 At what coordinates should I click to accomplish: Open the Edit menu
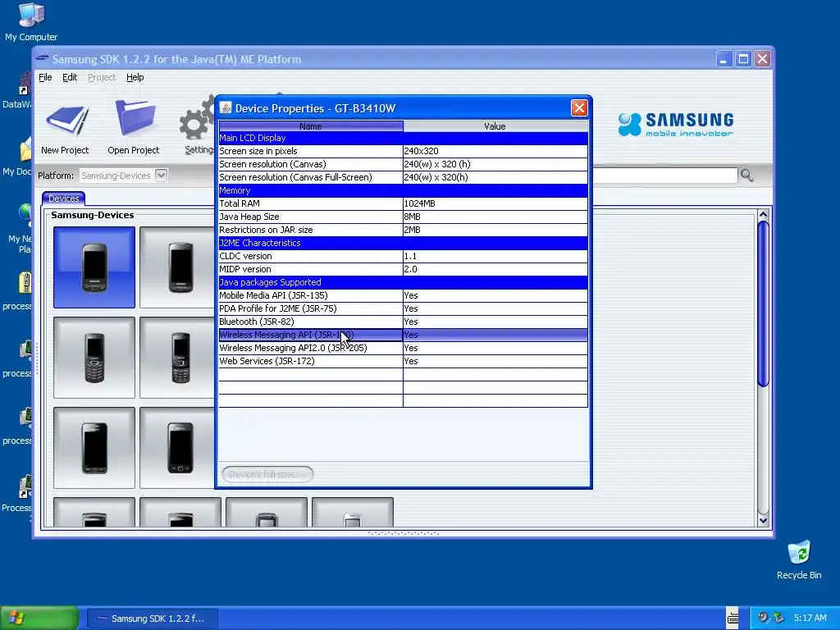(x=70, y=77)
